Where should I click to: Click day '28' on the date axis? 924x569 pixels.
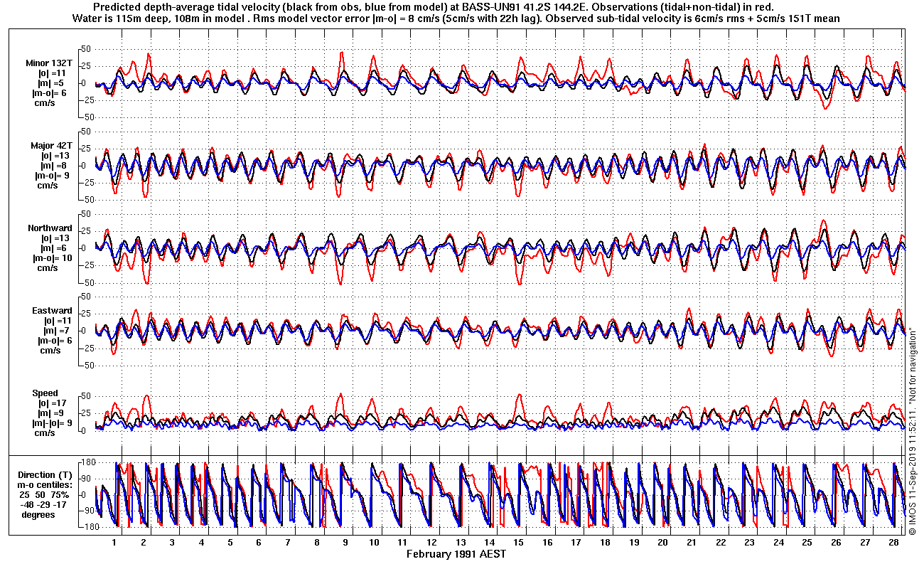click(x=893, y=542)
